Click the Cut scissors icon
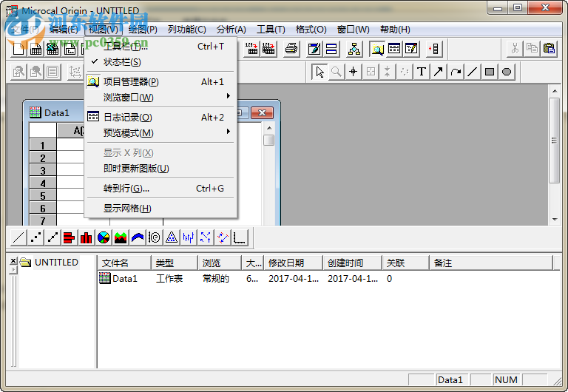This screenshot has width=568, height=392. click(x=515, y=49)
